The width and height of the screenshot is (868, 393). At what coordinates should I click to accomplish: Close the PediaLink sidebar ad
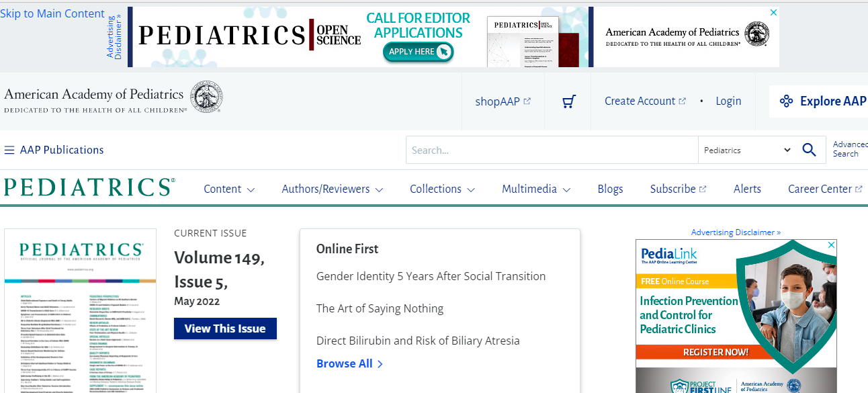[831, 245]
